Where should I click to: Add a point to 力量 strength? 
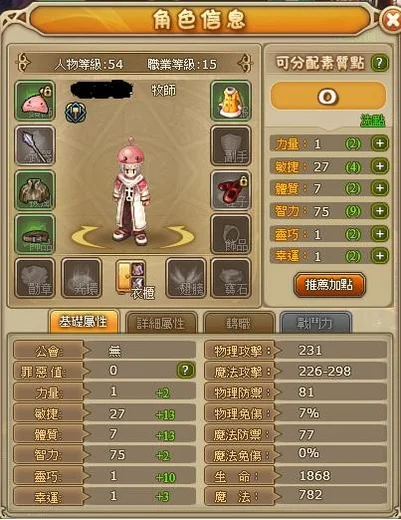tap(380, 143)
